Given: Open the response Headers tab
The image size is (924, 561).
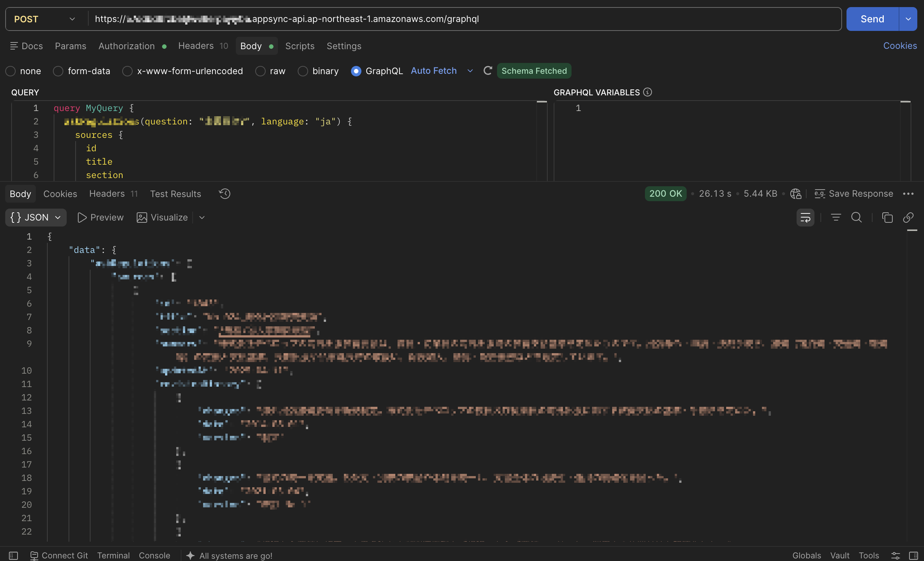Looking at the screenshot, I should 113,194.
